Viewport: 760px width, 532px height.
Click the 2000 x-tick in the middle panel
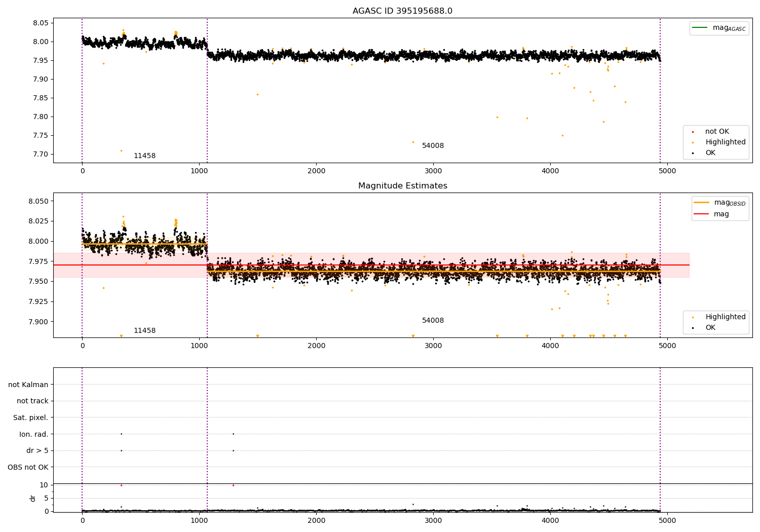[316, 346]
